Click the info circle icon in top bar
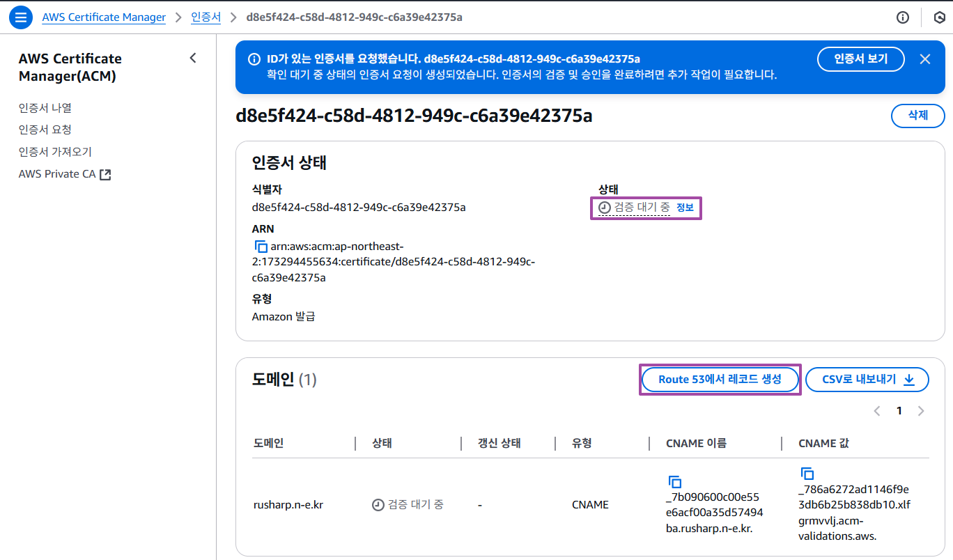The height and width of the screenshot is (560, 953). (x=903, y=17)
